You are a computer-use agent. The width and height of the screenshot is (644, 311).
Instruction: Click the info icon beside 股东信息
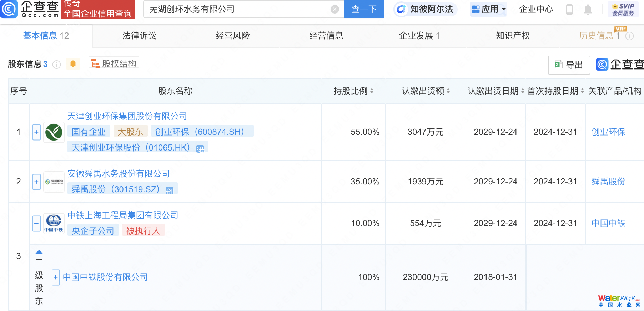(x=56, y=65)
